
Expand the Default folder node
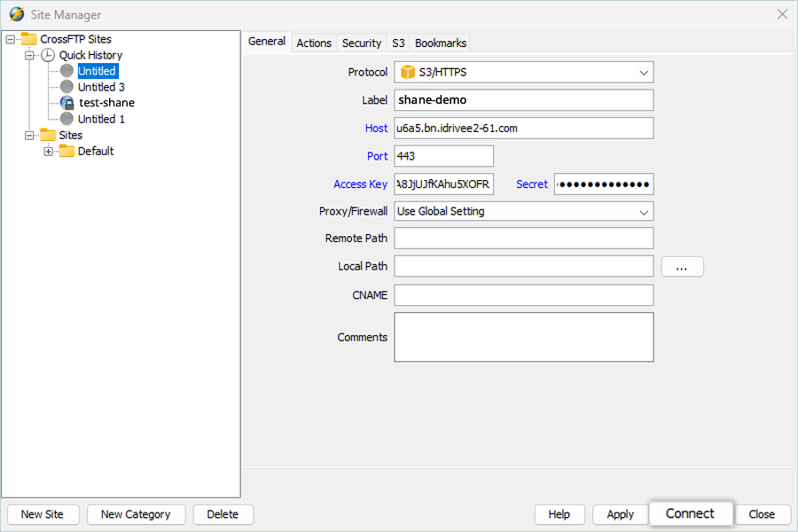pos(49,152)
